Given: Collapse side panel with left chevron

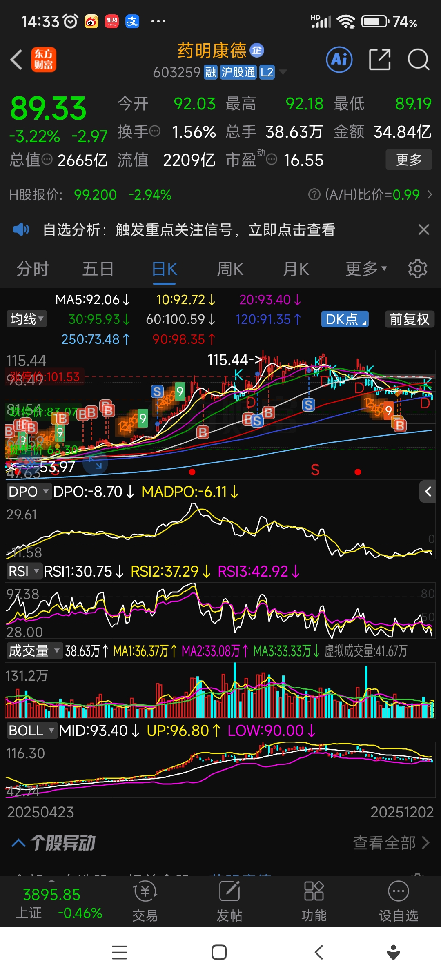Looking at the screenshot, I should tap(428, 491).
